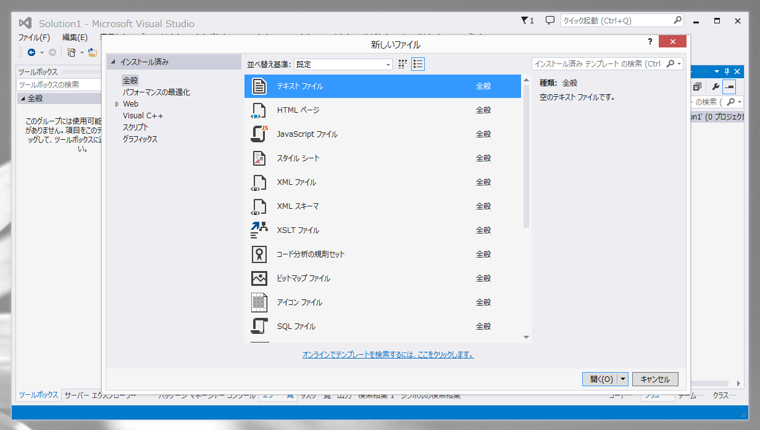Image resolution: width=760 pixels, height=430 pixels.
Task: Click the new project toolbar icon
Action: tap(71, 52)
